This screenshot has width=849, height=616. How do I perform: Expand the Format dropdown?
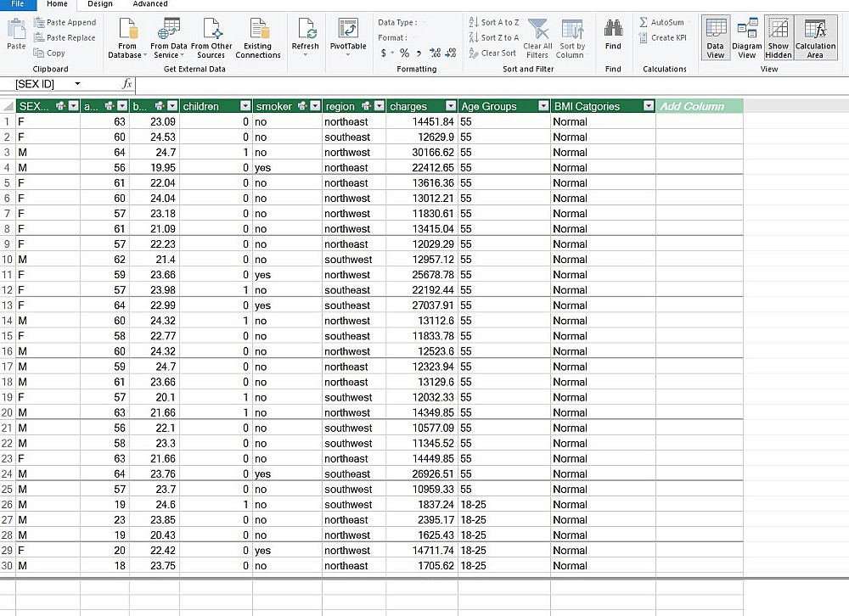(414, 38)
